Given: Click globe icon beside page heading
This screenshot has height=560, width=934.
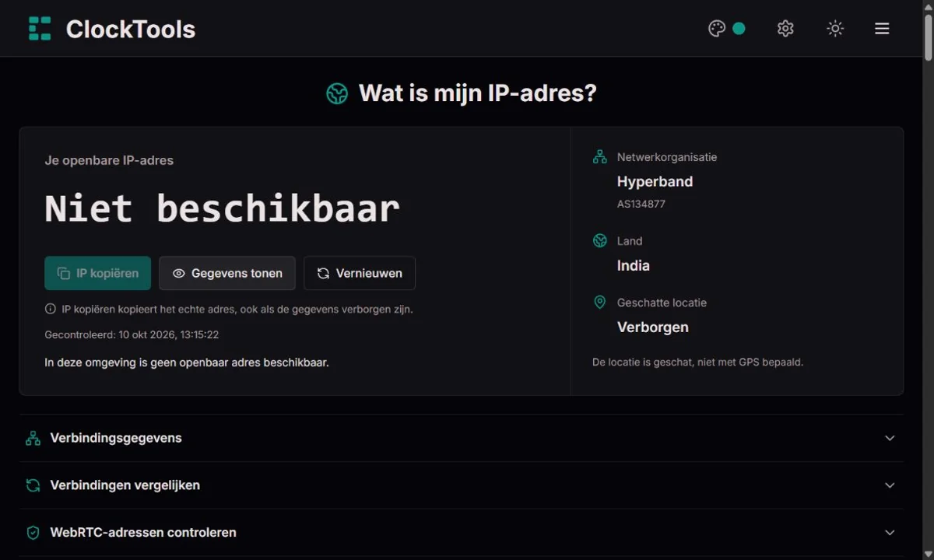Looking at the screenshot, I should 337,93.
